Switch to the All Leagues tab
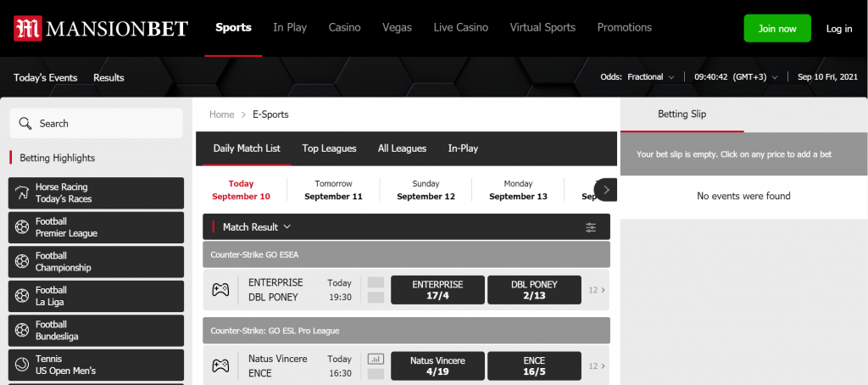 [403, 148]
